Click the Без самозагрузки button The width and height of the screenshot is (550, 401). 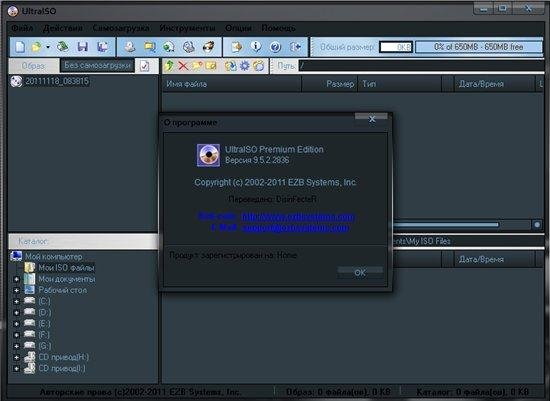(98, 65)
